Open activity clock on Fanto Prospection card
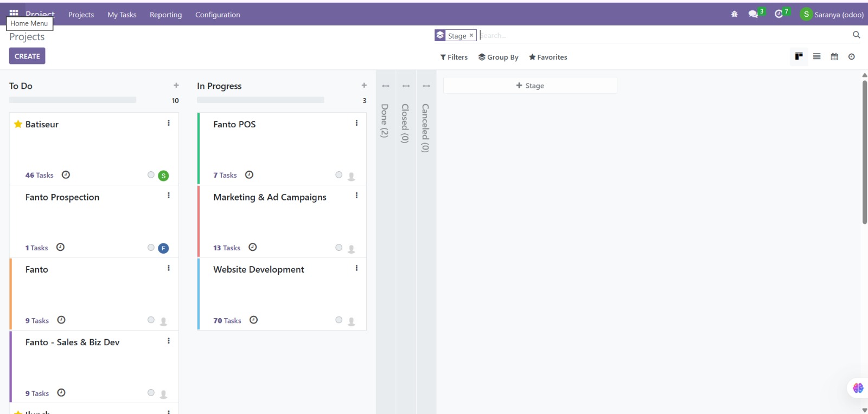 60,247
